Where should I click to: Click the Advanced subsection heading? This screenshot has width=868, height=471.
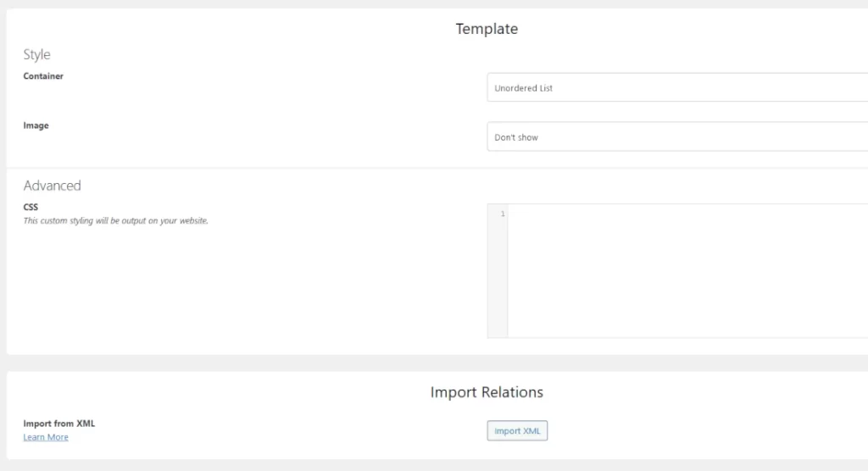click(52, 186)
